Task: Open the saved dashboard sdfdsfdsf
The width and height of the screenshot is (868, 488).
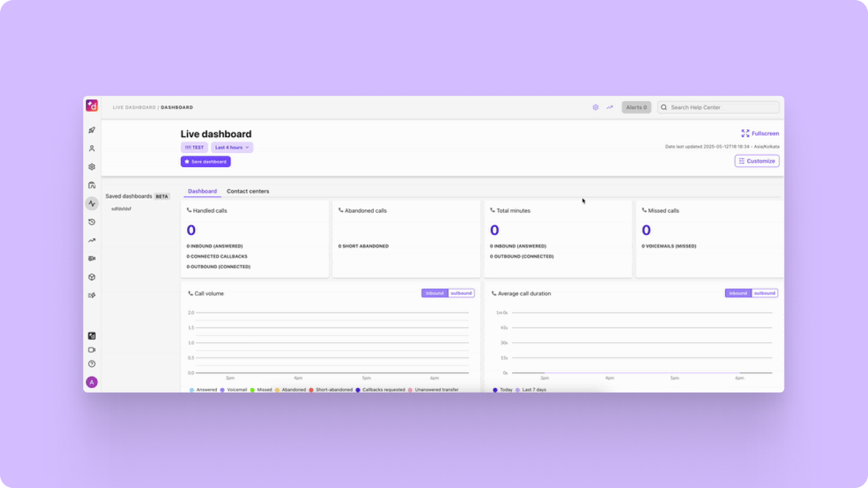Action: coord(121,208)
